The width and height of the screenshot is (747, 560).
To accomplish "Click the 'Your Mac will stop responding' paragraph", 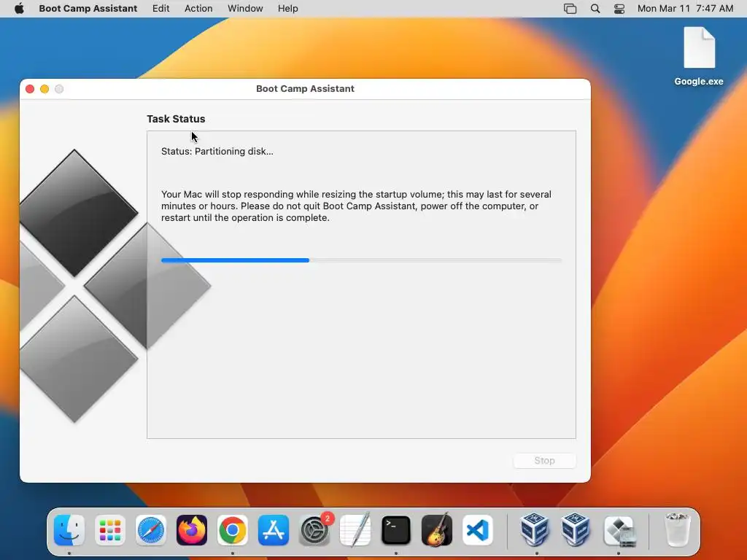I will 356,206.
